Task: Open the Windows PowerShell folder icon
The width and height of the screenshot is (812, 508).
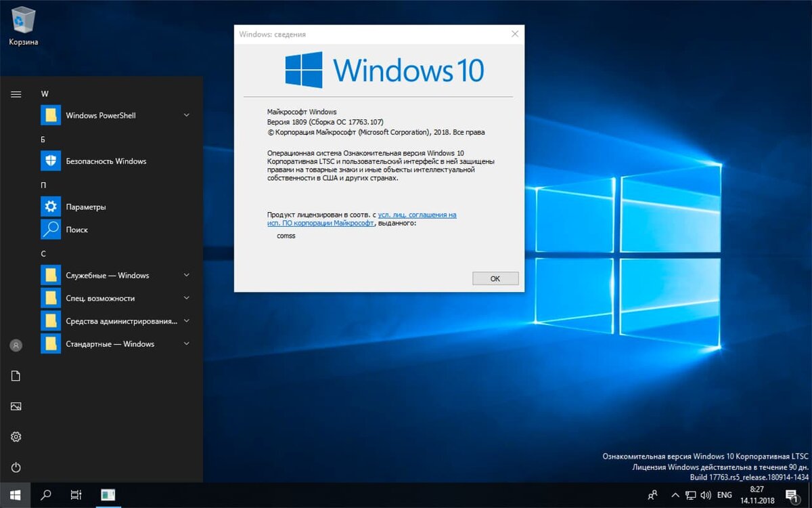Action: (x=51, y=115)
